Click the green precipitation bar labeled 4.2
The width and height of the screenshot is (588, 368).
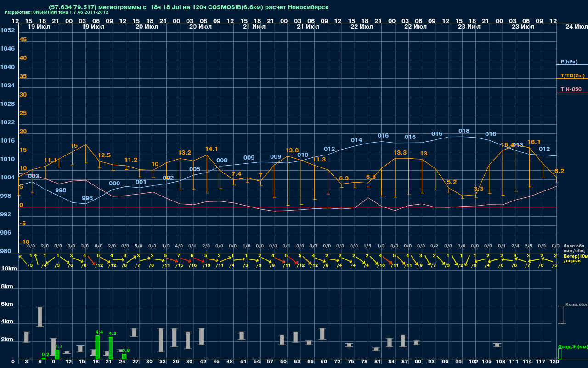[111, 348]
